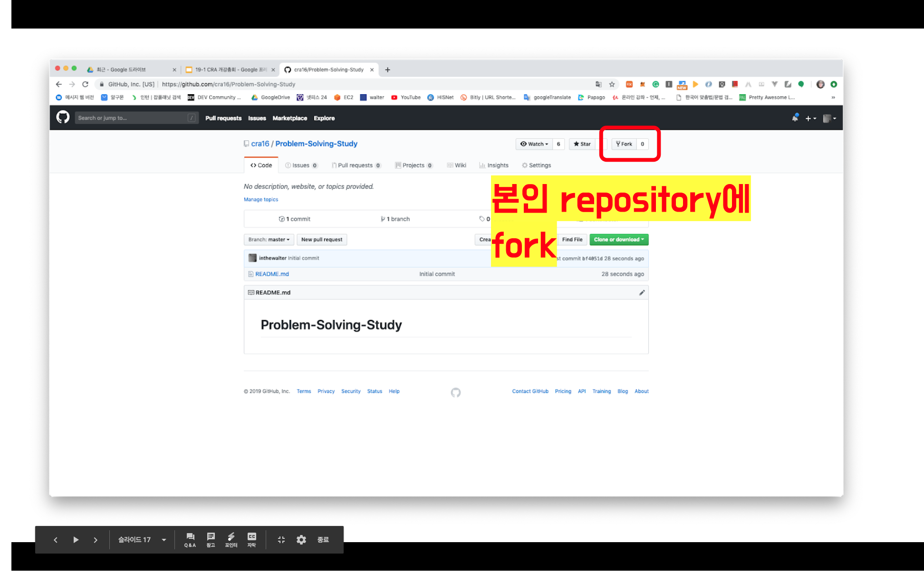Open the speaker notes icon in slideshow bar
The image size is (924, 584).
click(x=211, y=540)
